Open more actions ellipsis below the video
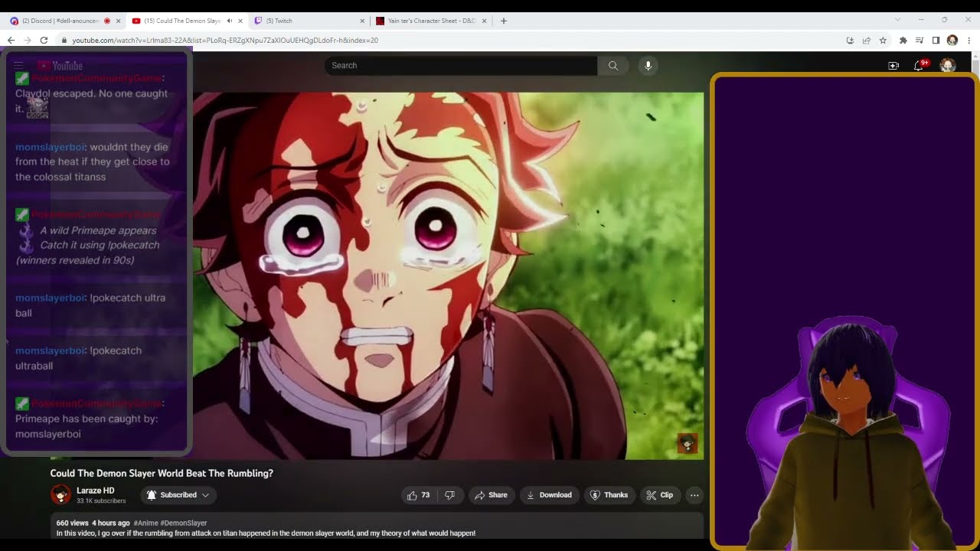This screenshot has width=980, height=551. [694, 495]
